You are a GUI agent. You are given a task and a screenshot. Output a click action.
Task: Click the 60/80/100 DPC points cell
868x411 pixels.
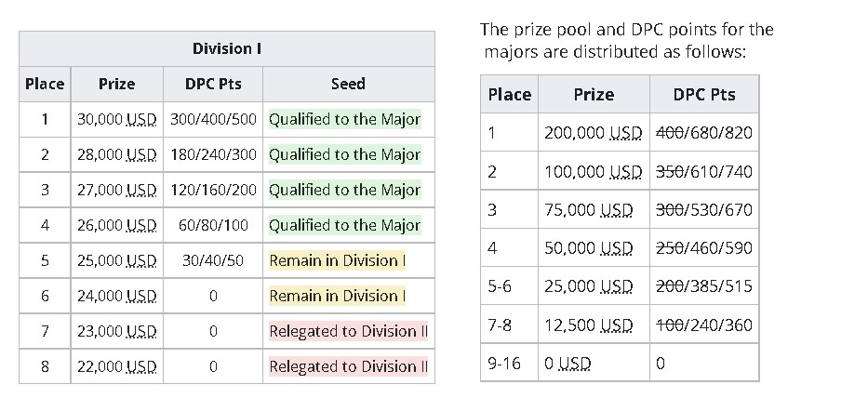[213, 226]
